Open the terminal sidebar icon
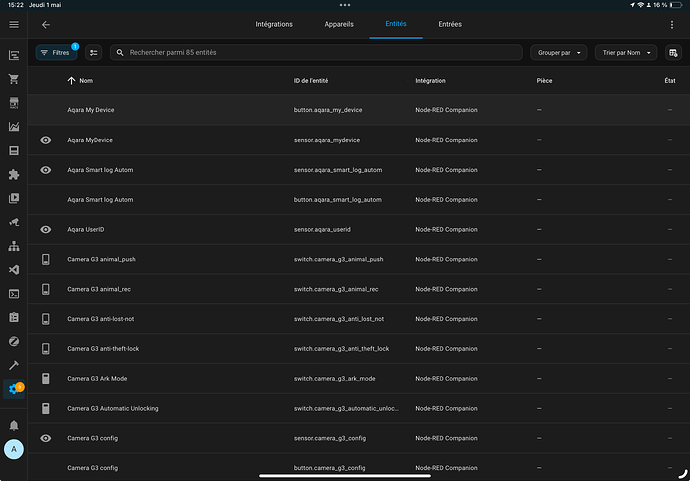This screenshot has width=690, height=481. click(x=14, y=294)
